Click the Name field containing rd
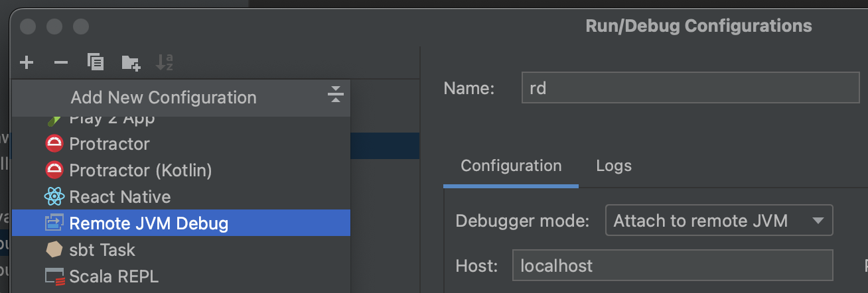Screen dimensions: 868x293 click(x=690, y=88)
